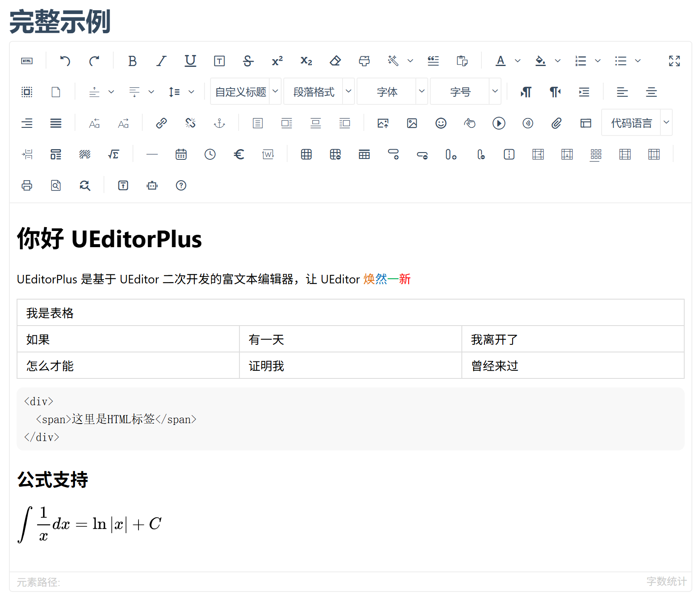Align text right
Image resolution: width=700 pixels, height=603 pixels.
tap(27, 123)
